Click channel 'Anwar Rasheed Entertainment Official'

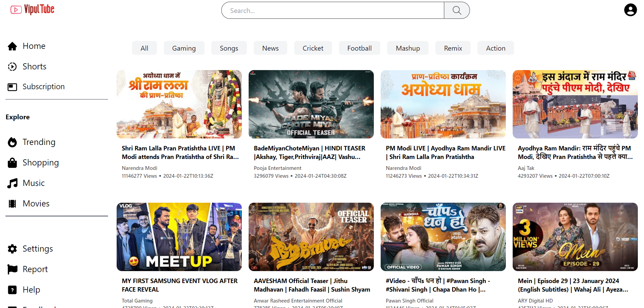298,301
